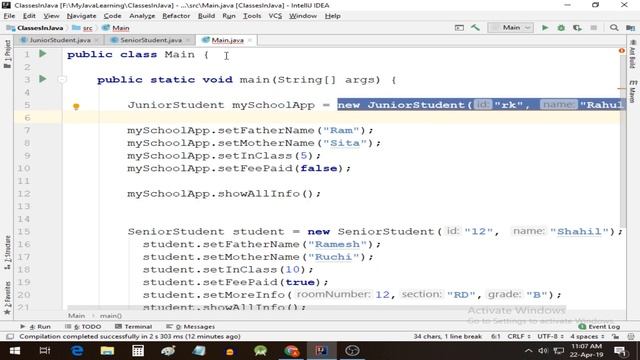
Task: Switch to Chrome on the taskbar
Action: point(291,351)
